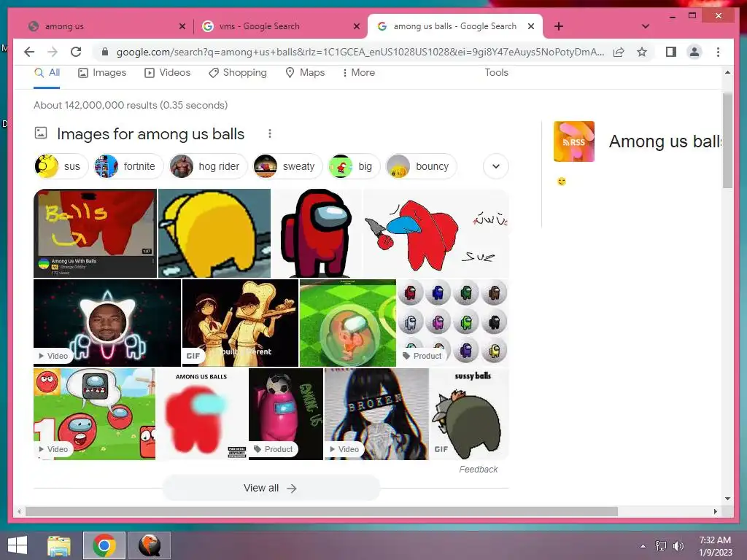Filter images by the 'sweaty' chip
747x560 pixels.
pyautogui.click(x=287, y=166)
